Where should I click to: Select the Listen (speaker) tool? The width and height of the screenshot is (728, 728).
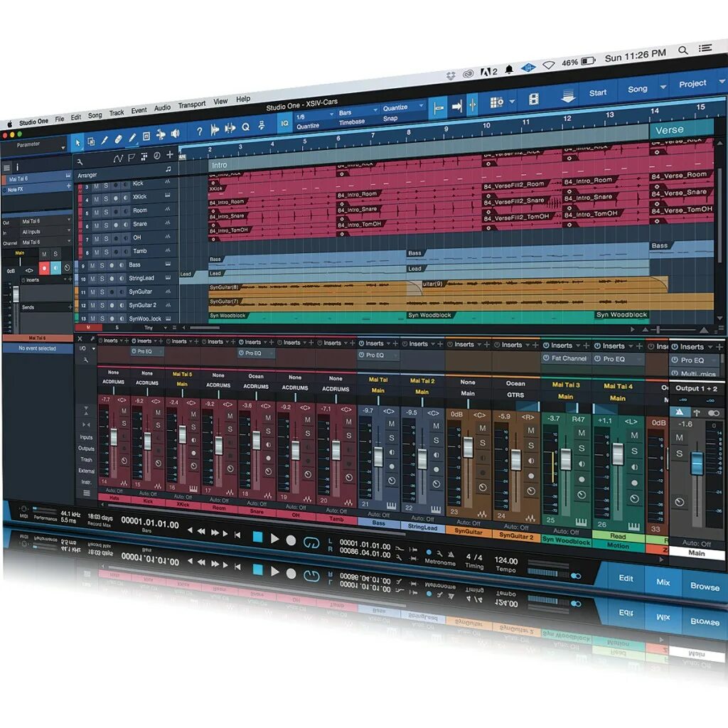(x=175, y=134)
